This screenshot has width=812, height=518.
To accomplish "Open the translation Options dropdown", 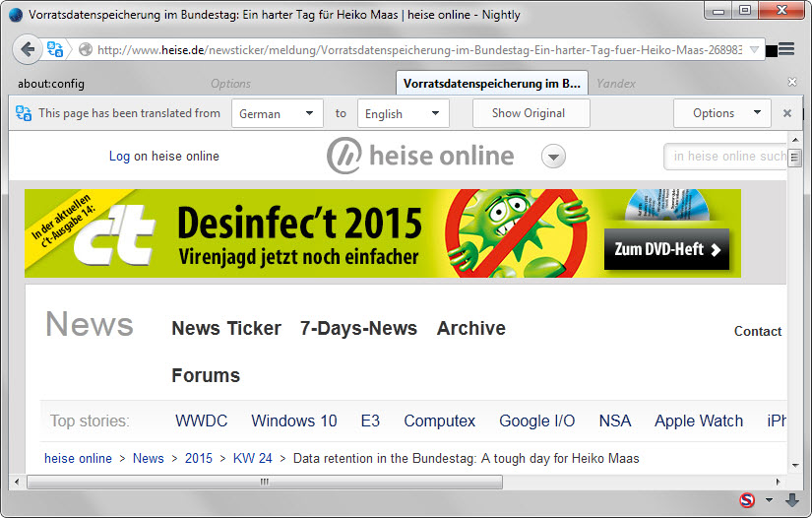I will click(722, 113).
